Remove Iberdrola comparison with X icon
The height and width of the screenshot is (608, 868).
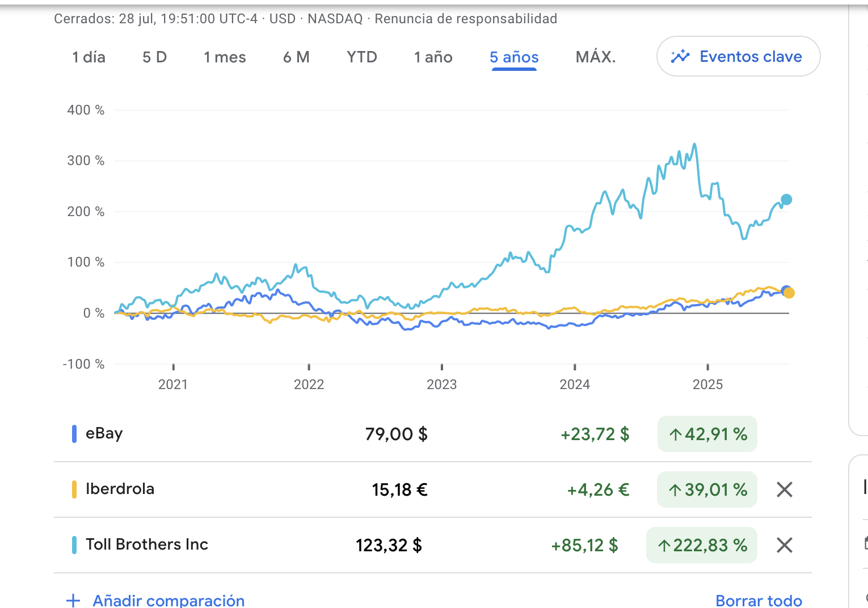(x=784, y=489)
